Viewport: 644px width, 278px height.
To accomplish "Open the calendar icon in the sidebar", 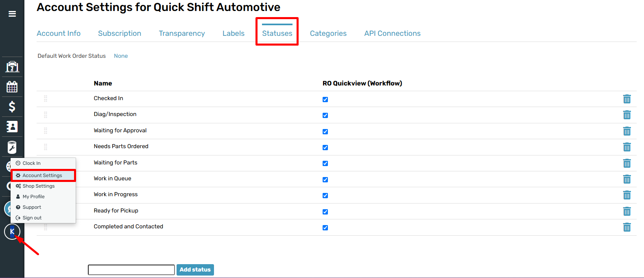I will [x=12, y=86].
